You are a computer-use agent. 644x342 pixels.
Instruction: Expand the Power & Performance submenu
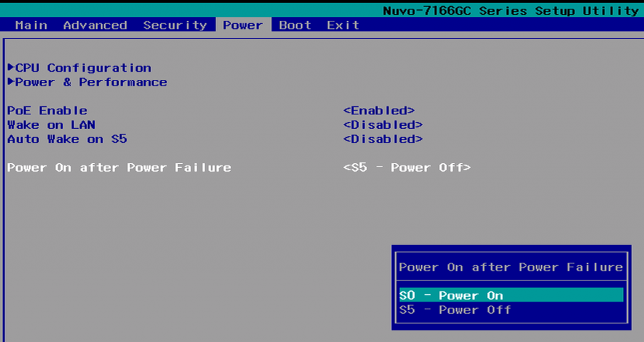(91, 82)
